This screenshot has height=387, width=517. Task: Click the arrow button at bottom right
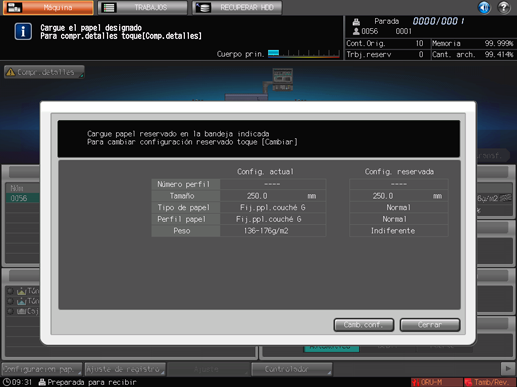508,369
